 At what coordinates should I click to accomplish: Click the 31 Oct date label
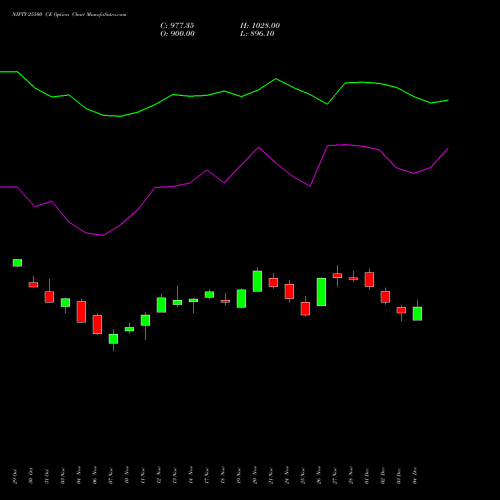tap(47, 476)
